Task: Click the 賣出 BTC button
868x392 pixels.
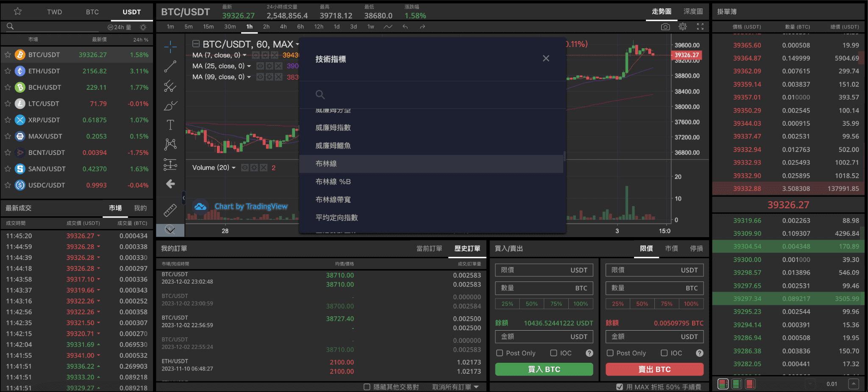Action: (654, 369)
